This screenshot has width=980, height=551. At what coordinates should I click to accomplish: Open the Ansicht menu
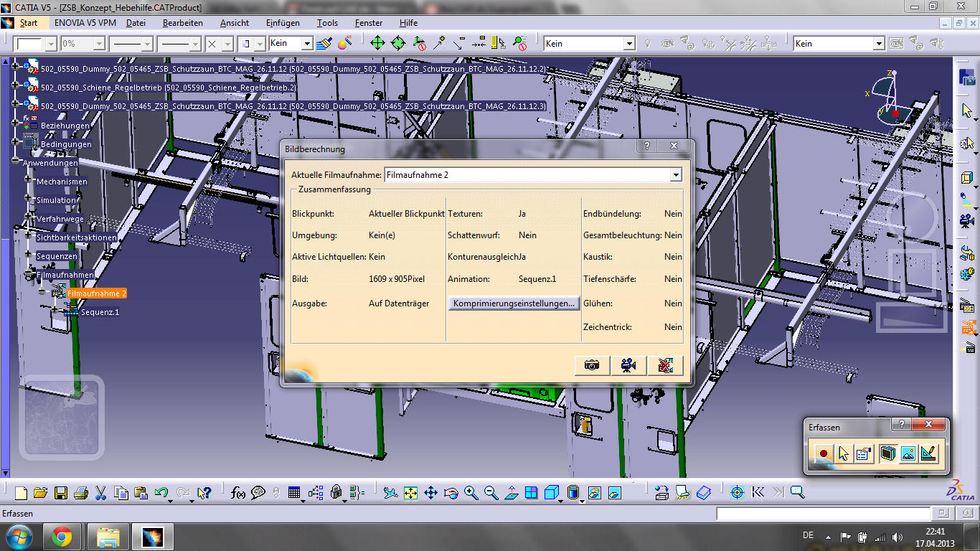tap(235, 23)
